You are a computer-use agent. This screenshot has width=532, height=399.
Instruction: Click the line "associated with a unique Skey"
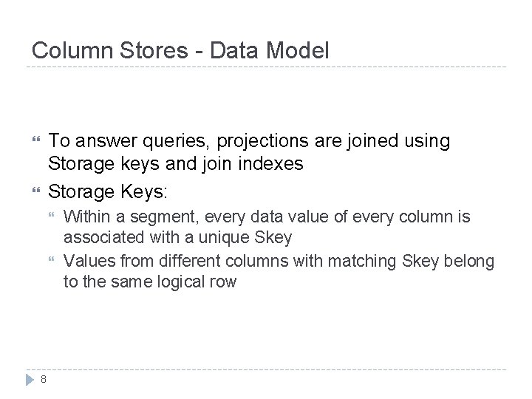coord(178,238)
